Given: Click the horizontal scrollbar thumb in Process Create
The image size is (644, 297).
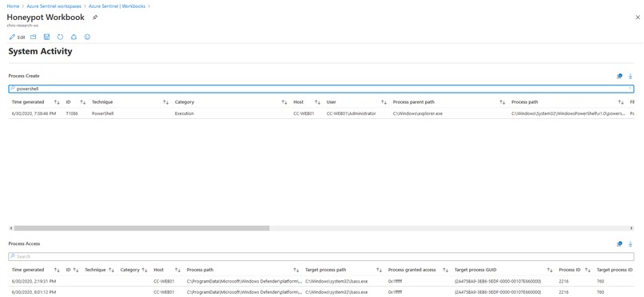Looking at the screenshot, I should pos(141,228).
